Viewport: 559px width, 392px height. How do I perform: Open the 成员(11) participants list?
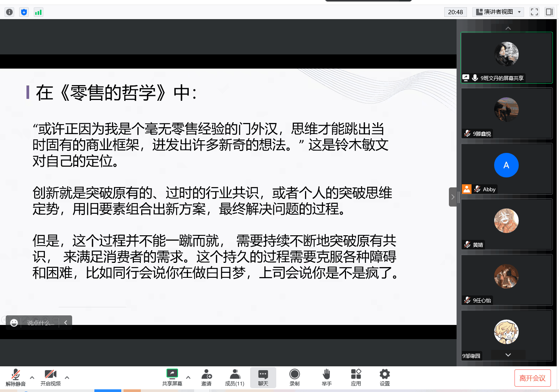click(x=235, y=377)
